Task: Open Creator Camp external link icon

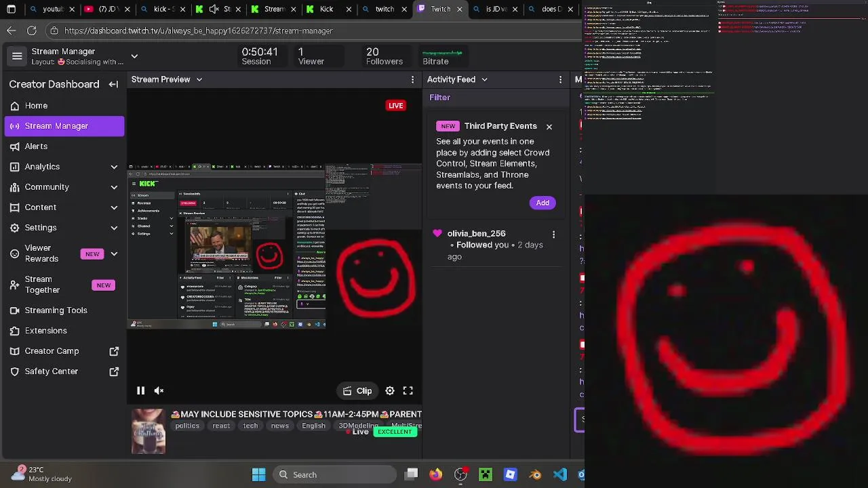Action: pyautogui.click(x=114, y=351)
